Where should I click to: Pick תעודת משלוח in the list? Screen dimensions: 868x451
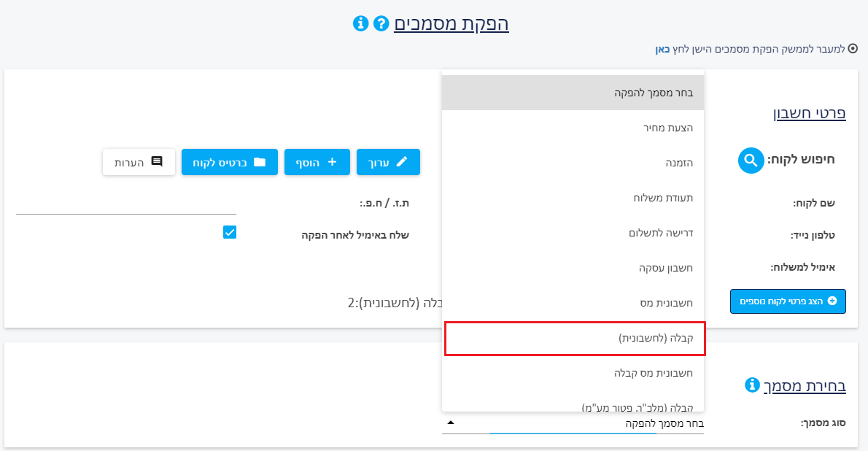573,198
